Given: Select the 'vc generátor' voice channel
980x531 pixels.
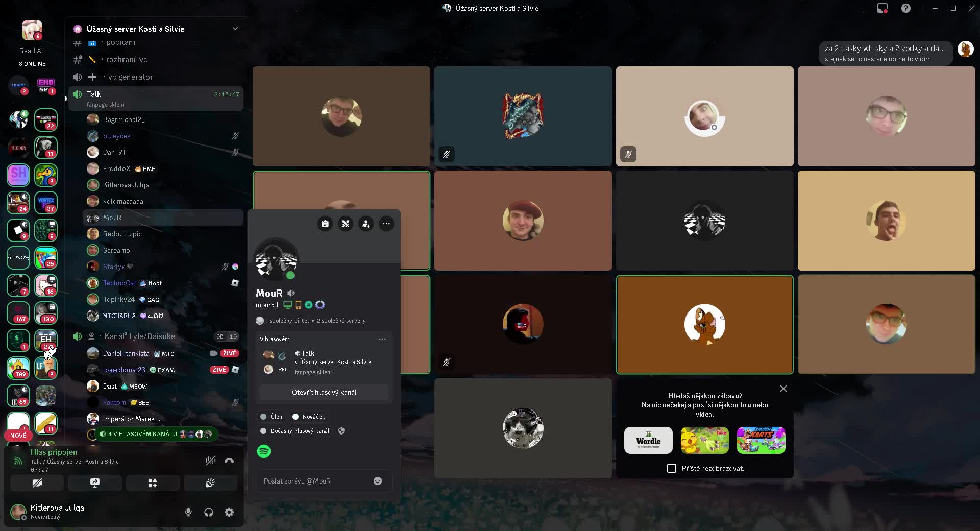Looking at the screenshot, I should (130, 77).
